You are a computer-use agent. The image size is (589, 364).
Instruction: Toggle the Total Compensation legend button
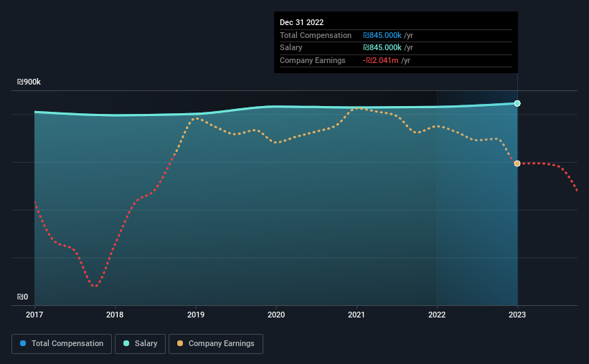[62, 344]
